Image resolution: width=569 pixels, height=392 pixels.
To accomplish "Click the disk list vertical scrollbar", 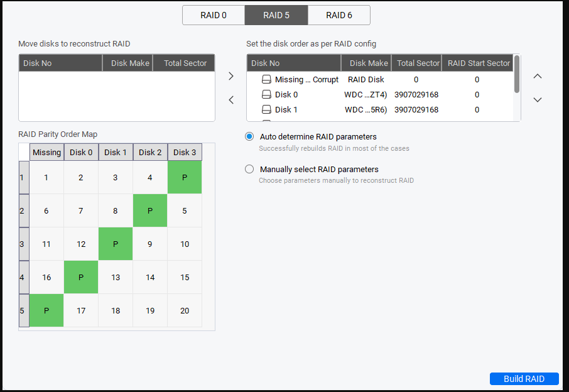I will (x=517, y=75).
